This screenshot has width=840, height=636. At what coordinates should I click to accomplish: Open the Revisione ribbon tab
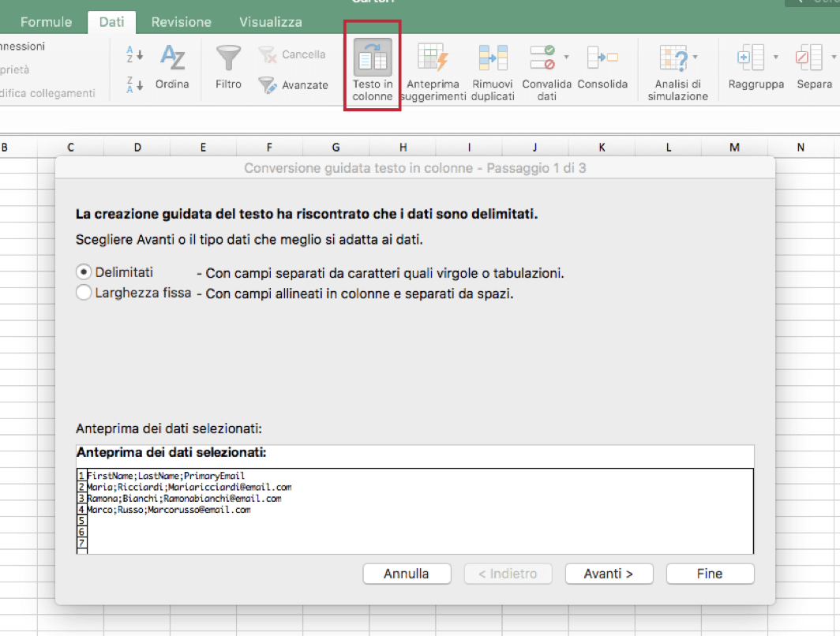pyautogui.click(x=181, y=22)
